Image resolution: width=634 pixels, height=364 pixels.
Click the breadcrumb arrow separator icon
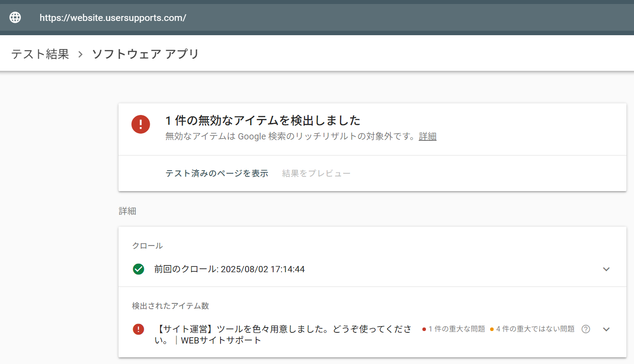(x=80, y=54)
